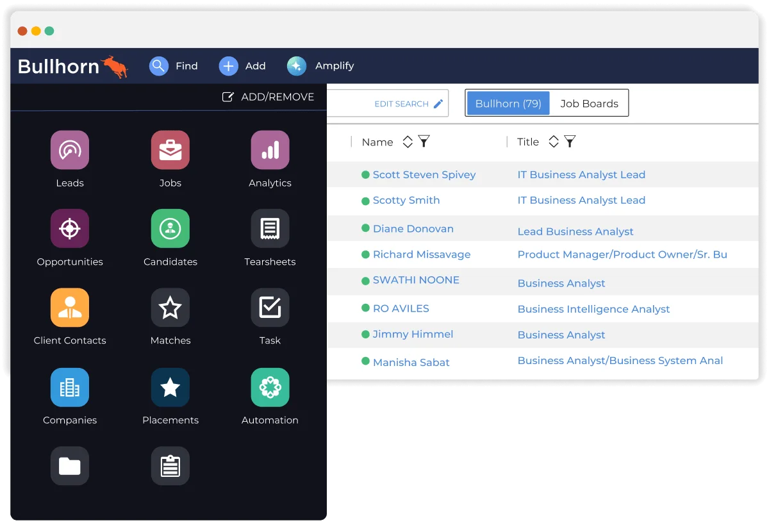Open Richard Missavage's record
The width and height of the screenshot is (769, 532).
(422, 254)
